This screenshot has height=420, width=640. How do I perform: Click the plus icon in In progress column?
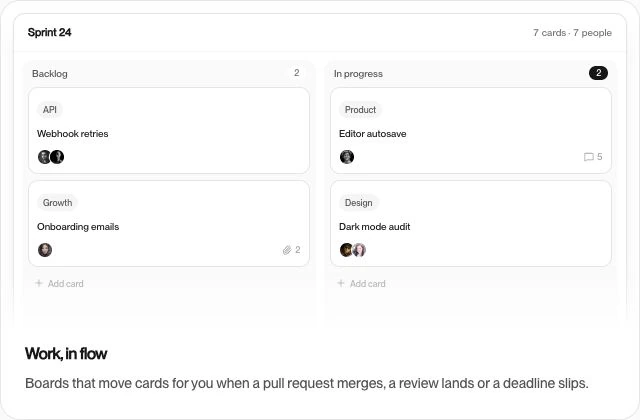341,283
